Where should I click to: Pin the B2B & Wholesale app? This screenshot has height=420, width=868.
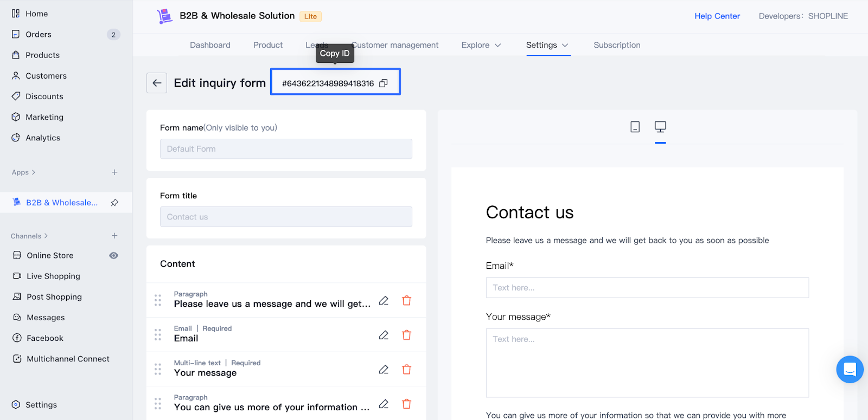point(114,203)
